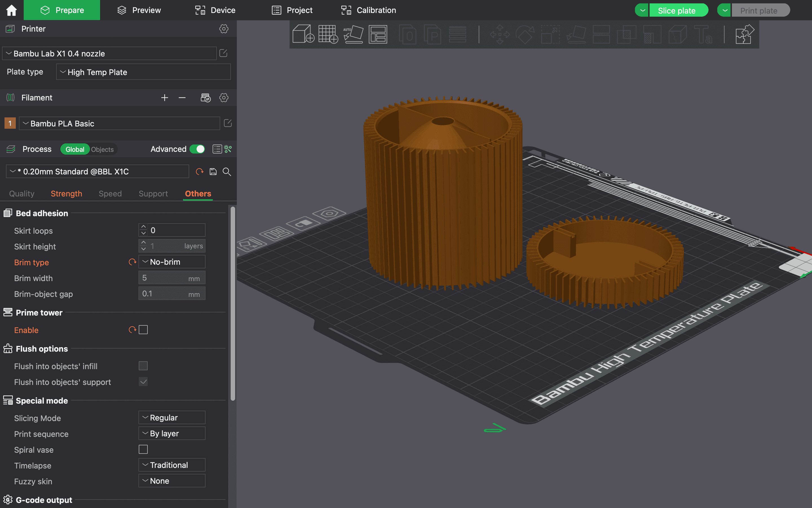Click the settings panel scrollbar
812x508 pixels.
point(233,303)
